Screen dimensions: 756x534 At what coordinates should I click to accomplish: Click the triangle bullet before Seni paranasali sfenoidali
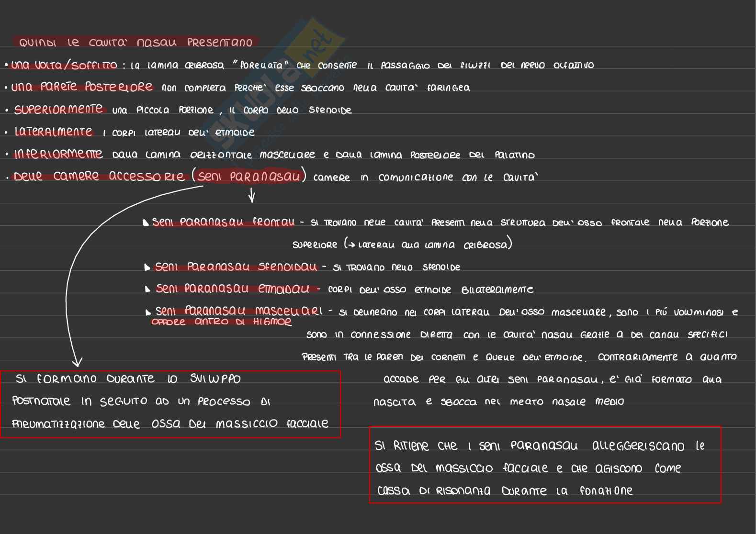coord(147,267)
